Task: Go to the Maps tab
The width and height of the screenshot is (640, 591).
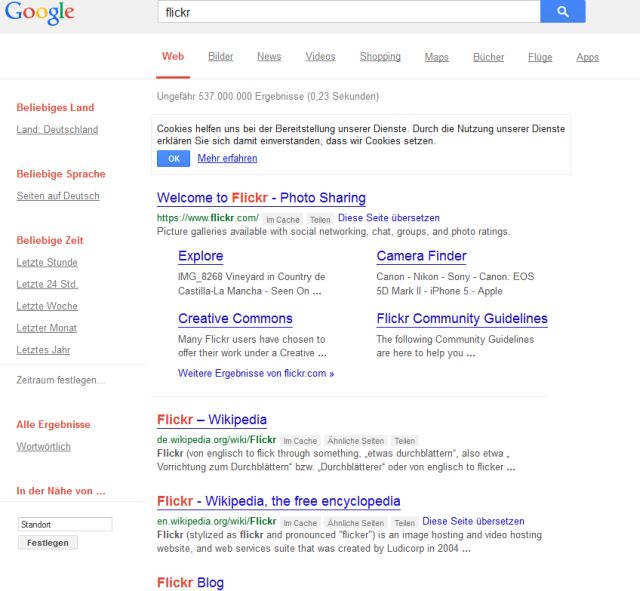Action: [437, 57]
